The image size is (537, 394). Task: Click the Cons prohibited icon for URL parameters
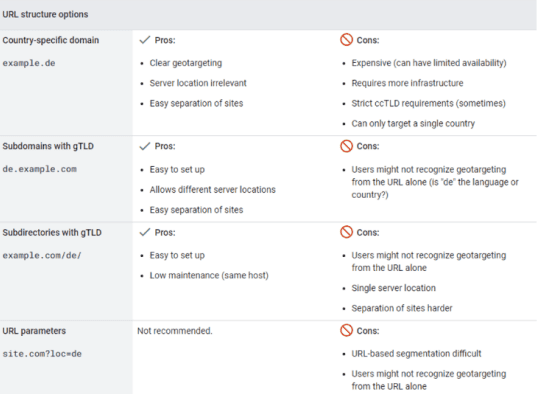[346, 331]
